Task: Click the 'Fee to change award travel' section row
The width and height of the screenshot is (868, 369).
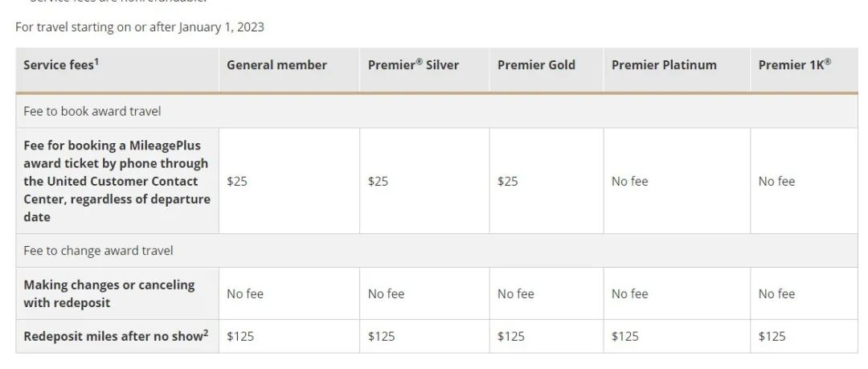Action: click(98, 251)
